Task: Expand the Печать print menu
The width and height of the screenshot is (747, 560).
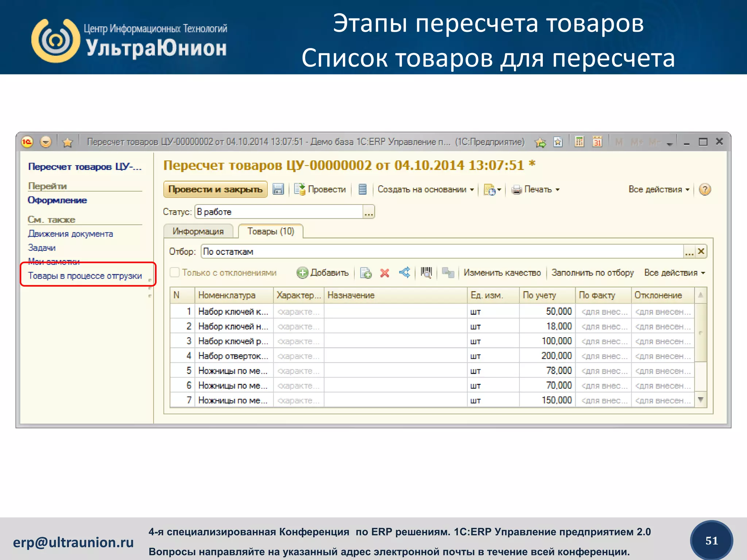Action: (535, 189)
